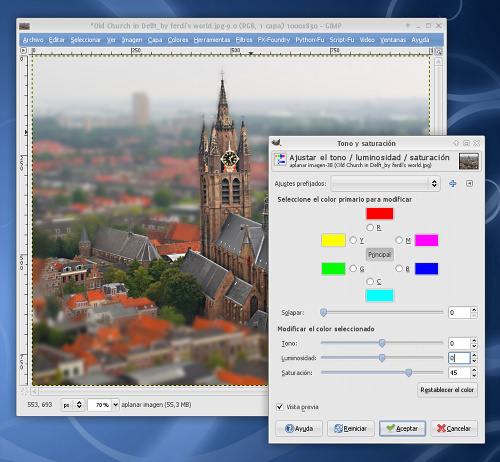Click the GIMP mascot icon in dialog title bar
Viewport: 500px width, 462px height.
[x=276, y=143]
